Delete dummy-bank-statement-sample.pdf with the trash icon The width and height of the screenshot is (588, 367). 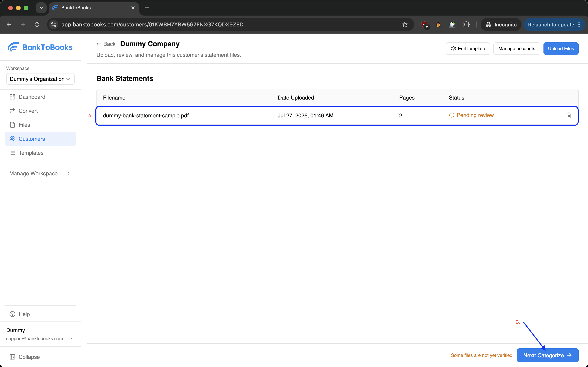[x=569, y=115]
